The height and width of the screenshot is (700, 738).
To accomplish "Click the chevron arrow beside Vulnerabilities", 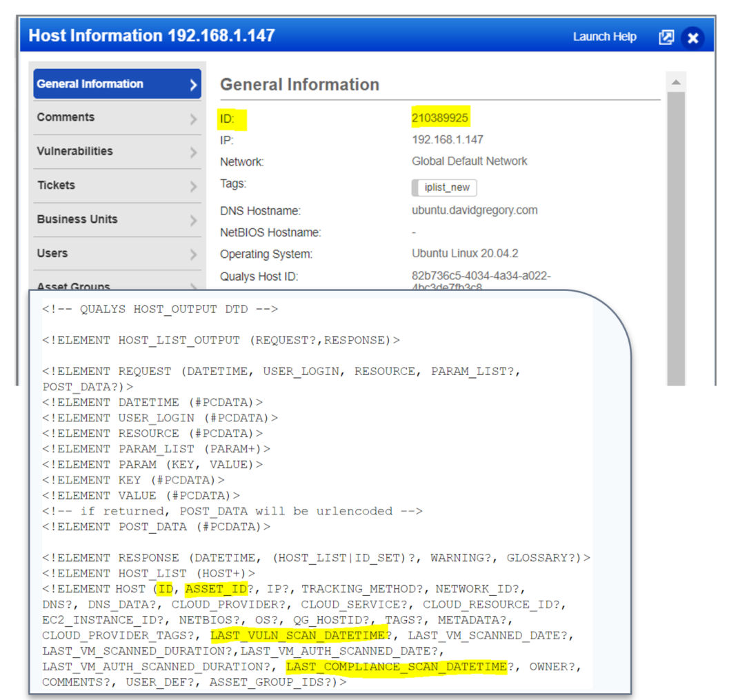I will pyautogui.click(x=193, y=152).
